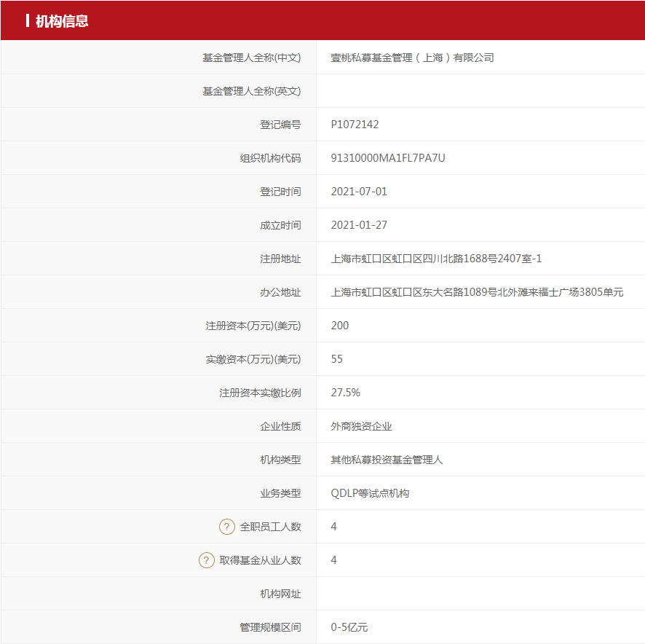Click the 组织机构代码 label
645x644 pixels.
[270, 158]
